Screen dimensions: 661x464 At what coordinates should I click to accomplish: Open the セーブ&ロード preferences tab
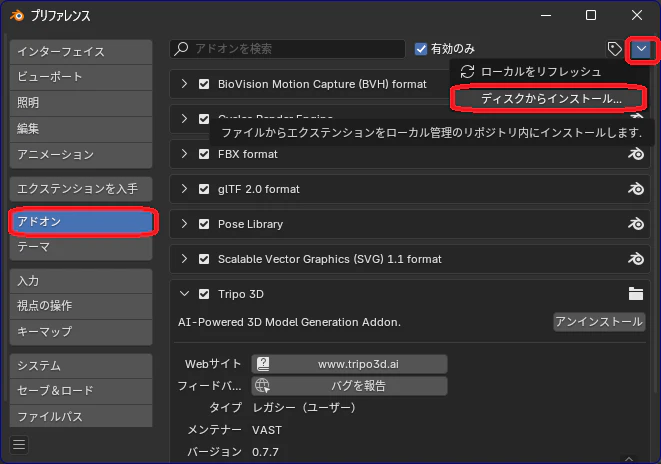point(81,391)
